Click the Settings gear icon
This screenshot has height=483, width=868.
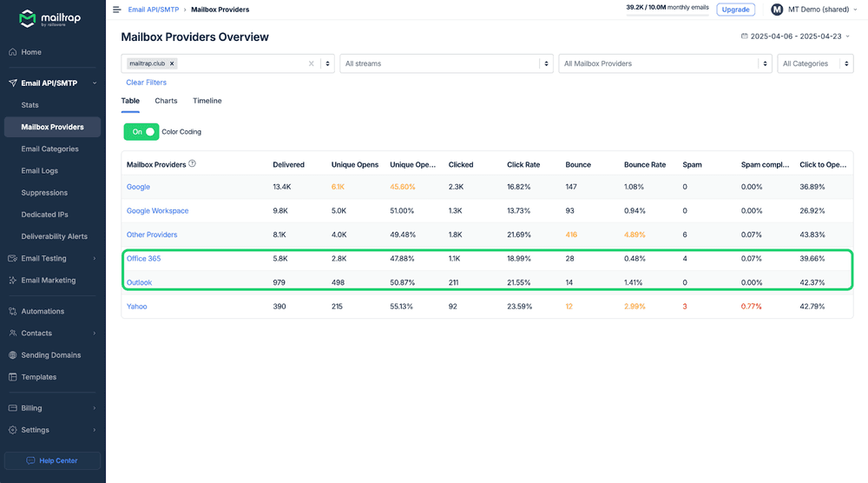[x=13, y=430]
